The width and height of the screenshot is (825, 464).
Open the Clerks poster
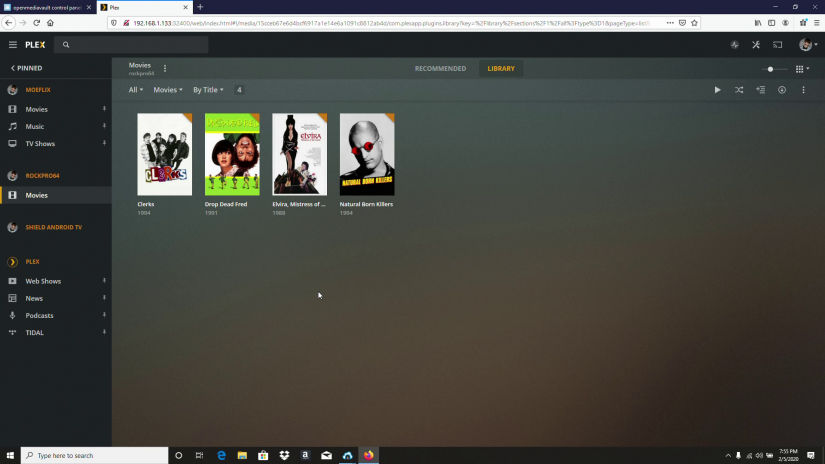tap(165, 154)
